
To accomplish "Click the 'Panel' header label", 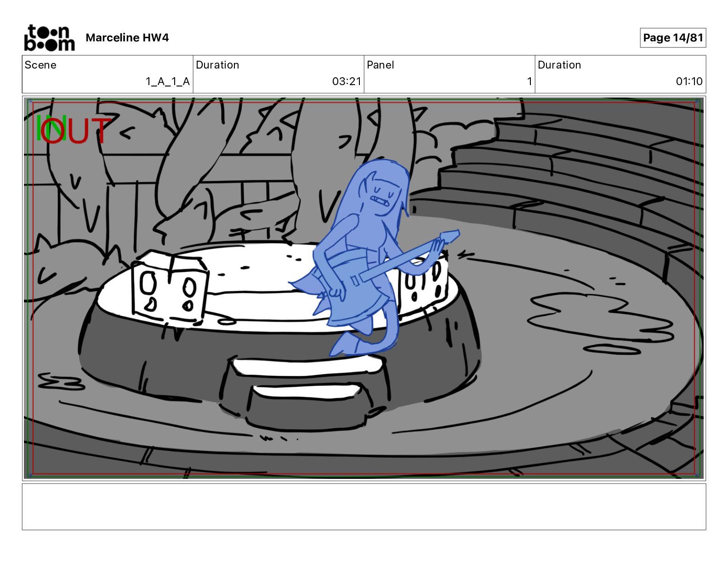I will coord(381,65).
